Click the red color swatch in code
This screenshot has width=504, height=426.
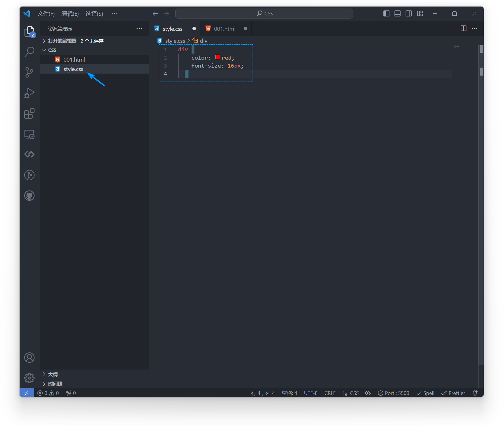(x=218, y=57)
